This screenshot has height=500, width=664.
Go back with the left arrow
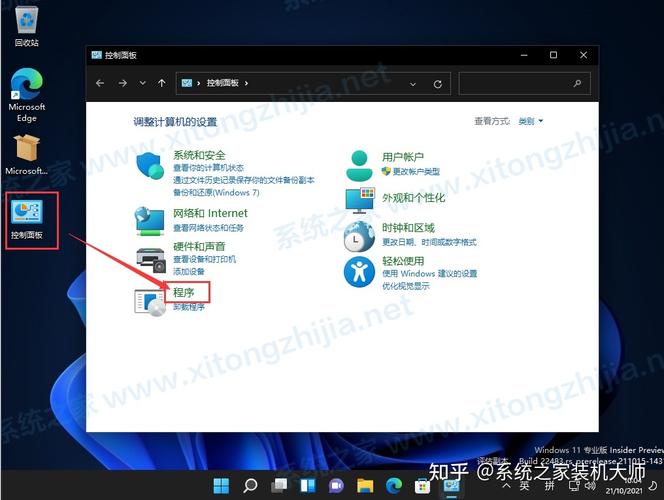click(x=100, y=83)
